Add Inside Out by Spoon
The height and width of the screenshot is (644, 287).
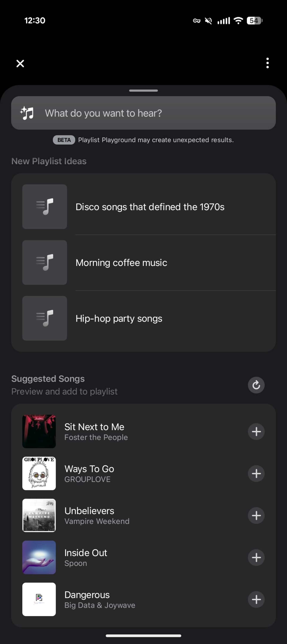point(256,557)
